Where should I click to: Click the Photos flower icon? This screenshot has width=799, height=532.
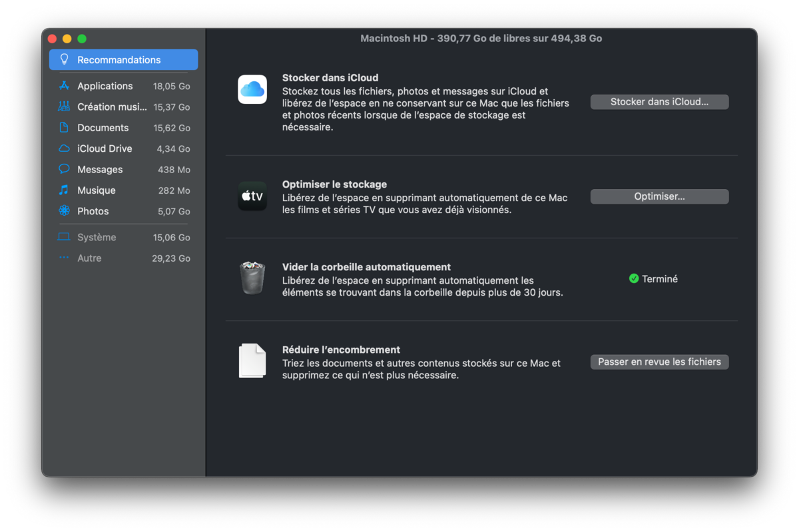(x=64, y=210)
